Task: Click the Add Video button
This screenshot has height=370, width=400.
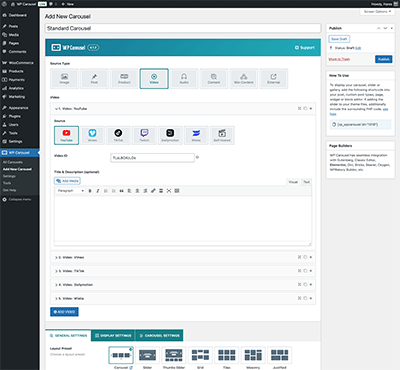Action: coord(64,312)
